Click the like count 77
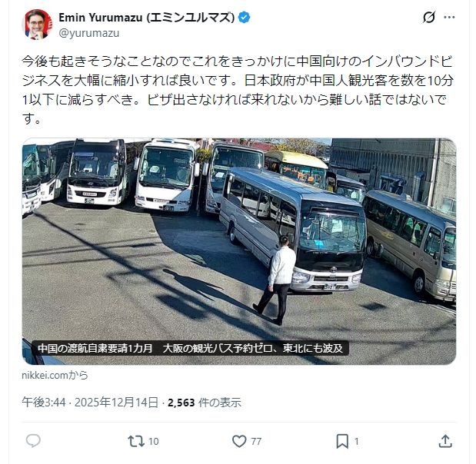Viewport: 476px width, 464px height. (256, 442)
